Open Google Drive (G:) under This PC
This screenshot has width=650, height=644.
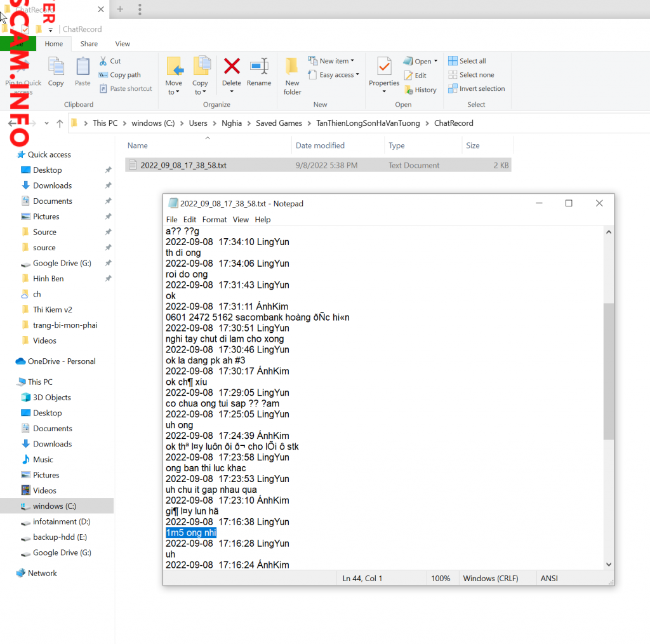(62, 553)
